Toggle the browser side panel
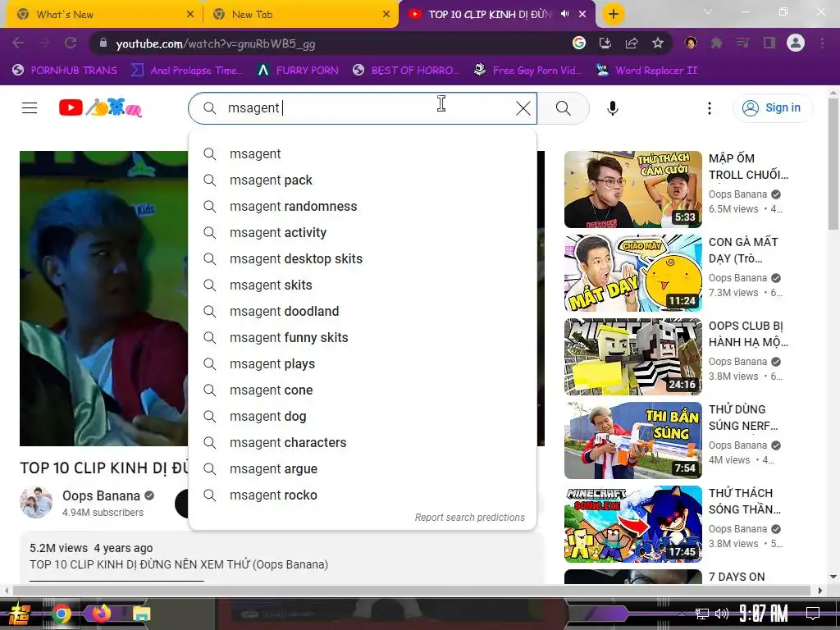This screenshot has width=840, height=630. (769, 43)
